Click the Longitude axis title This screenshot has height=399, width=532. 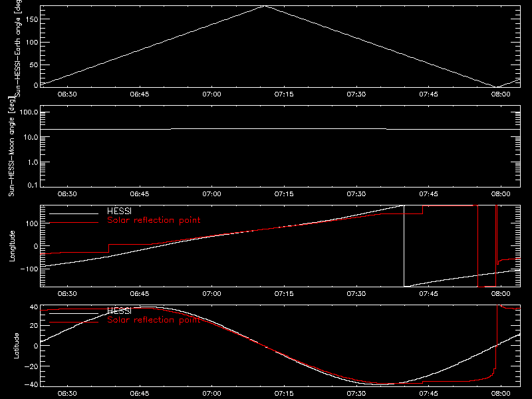point(12,246)
